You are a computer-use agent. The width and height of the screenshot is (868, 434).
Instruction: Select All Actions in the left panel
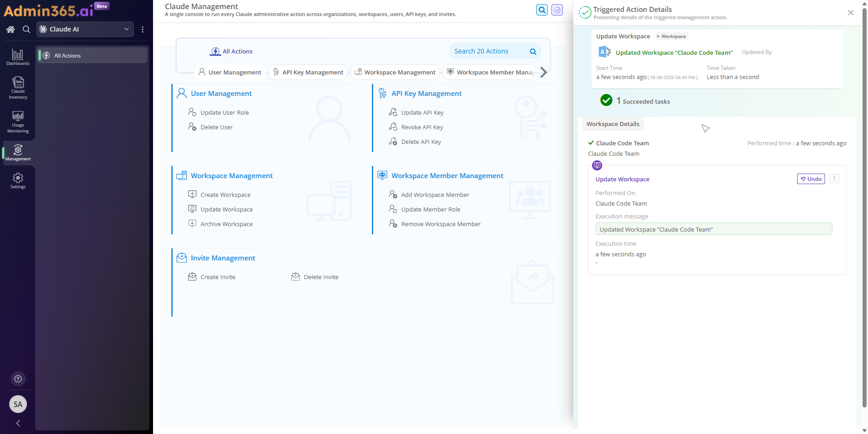click(92, 55)
